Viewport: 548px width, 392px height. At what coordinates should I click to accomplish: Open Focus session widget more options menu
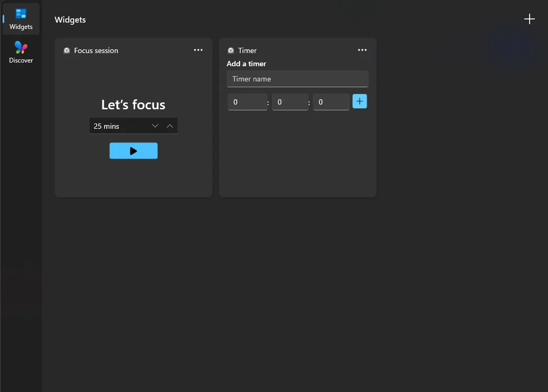coord(198,50)
